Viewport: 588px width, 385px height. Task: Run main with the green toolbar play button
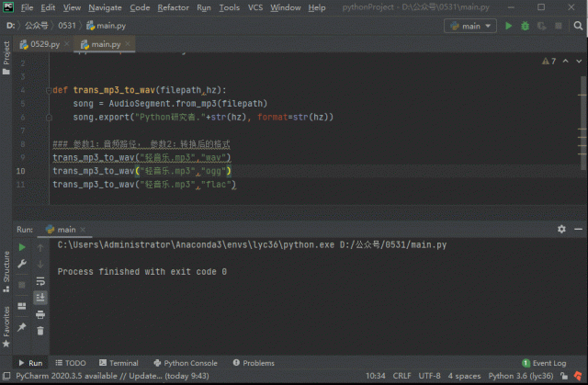(509, 26)
